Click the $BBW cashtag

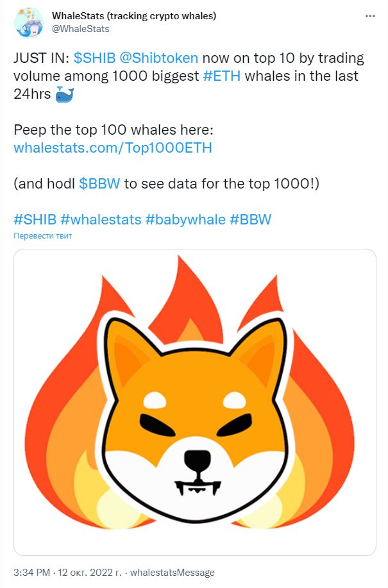[99, 184]
